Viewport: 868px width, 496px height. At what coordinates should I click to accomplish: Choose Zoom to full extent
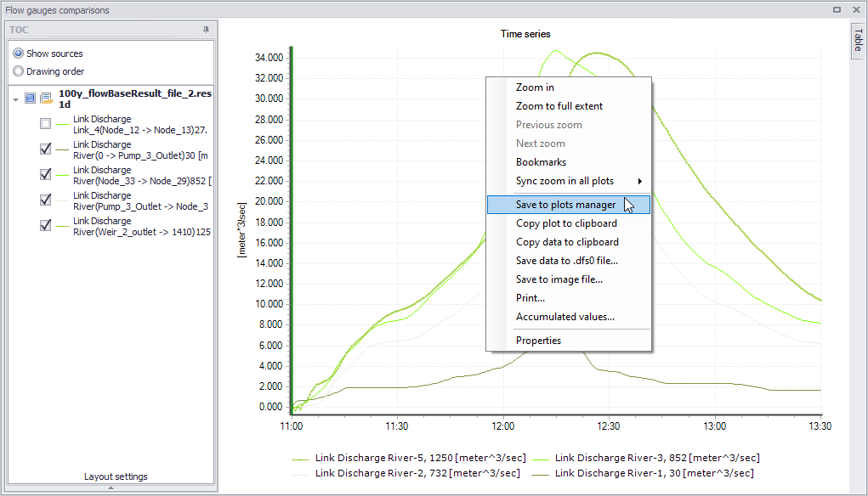click(569, 106)
